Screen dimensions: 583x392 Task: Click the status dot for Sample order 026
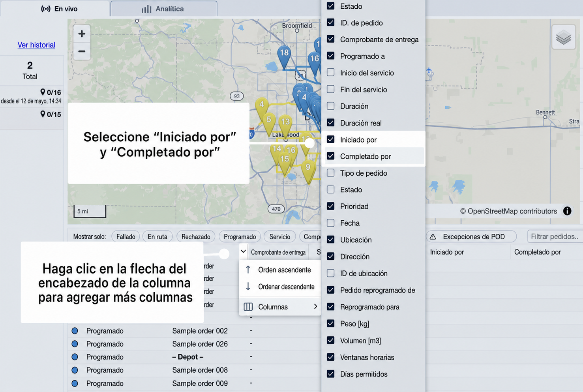(x=75, y=344)
